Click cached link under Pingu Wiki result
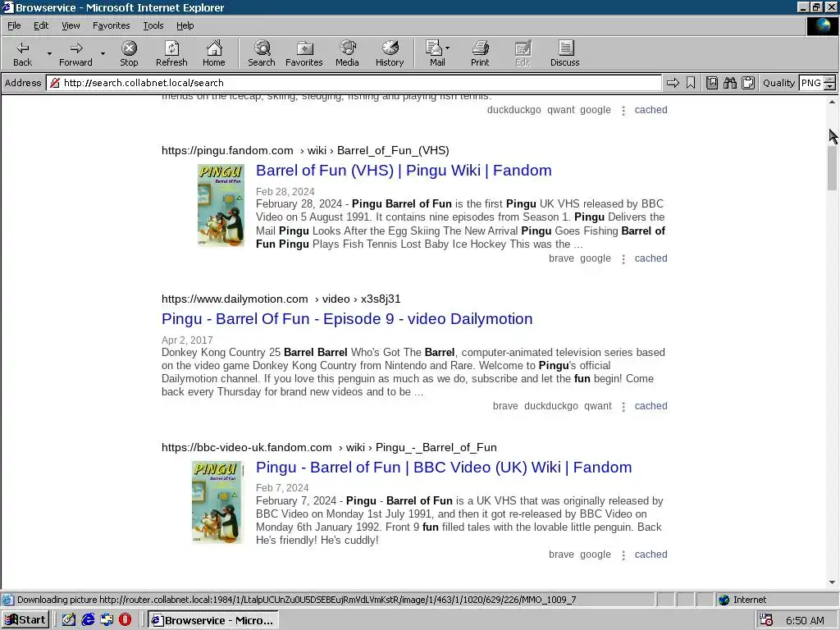Screen dimensions: 840x630 point(651,258)
